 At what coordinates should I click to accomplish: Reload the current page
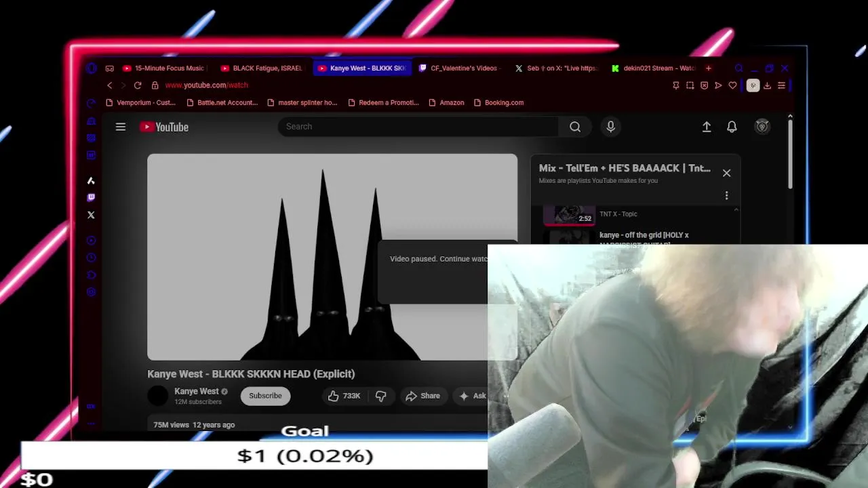138,85
